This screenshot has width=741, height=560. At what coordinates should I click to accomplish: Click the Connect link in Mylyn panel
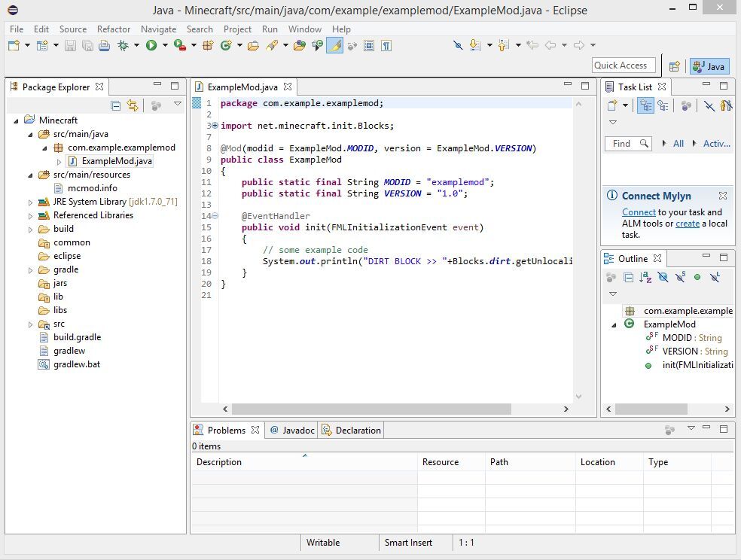pos(639,212)
